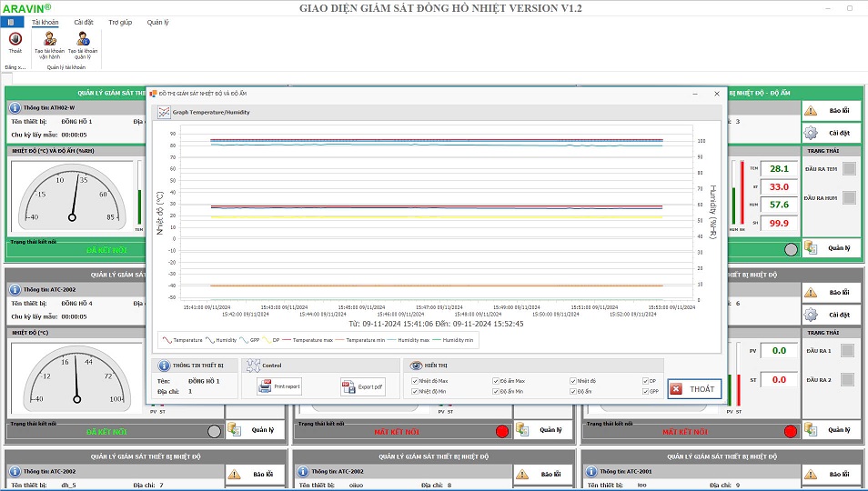Toggle the Độ ẩm Min checkbox
The height and width of the screenshot is (491, 868).
click(x=496, y=392)
